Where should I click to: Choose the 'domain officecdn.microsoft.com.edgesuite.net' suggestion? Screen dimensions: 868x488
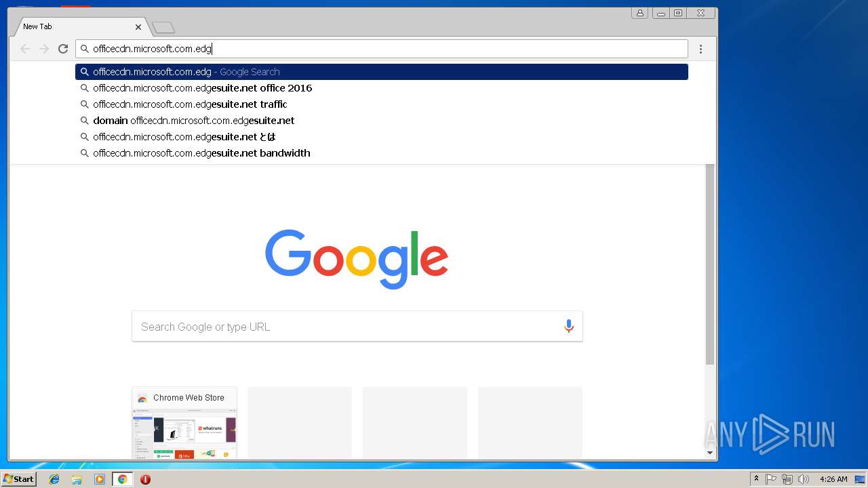[x=382, y=121]
